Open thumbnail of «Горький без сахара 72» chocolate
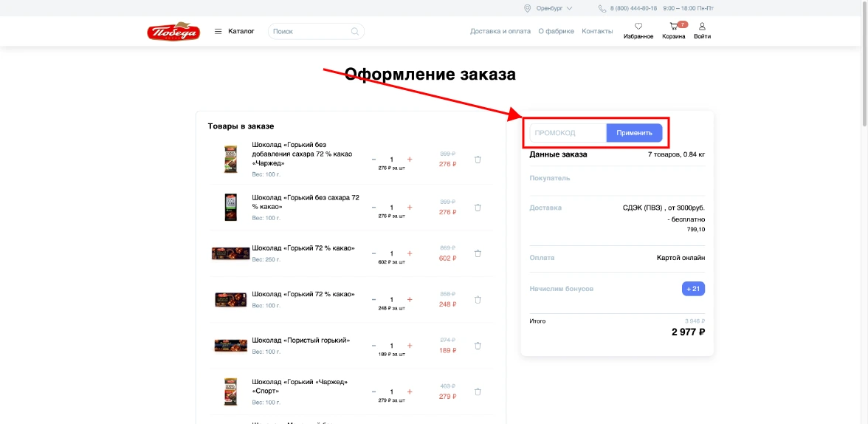The width and height of the screenshot is (868, 424). 230,208
